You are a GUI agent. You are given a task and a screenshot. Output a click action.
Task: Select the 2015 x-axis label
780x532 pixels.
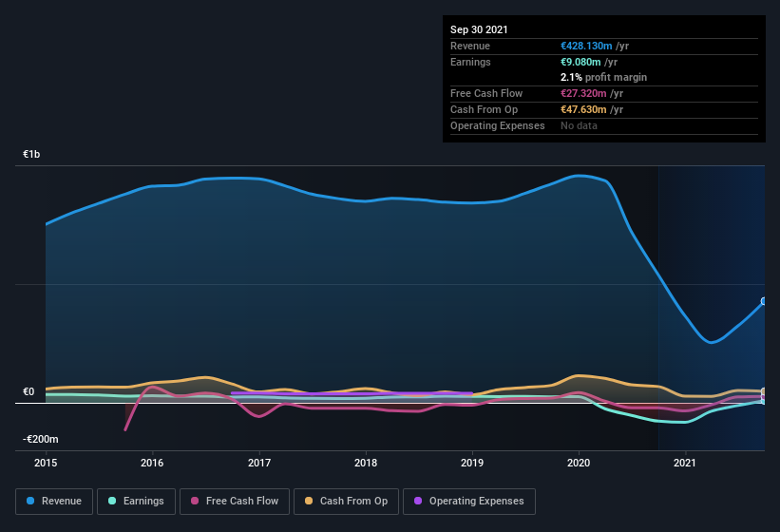click(46, 463)
